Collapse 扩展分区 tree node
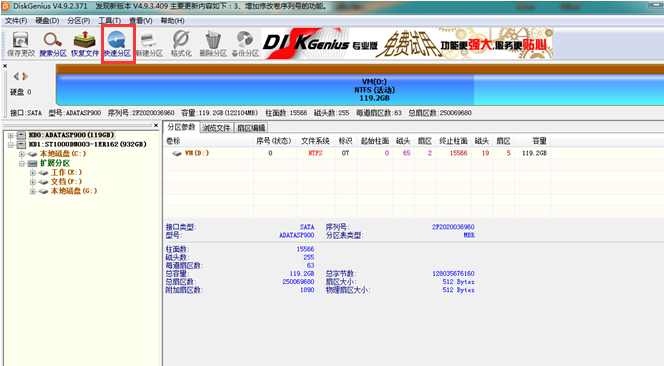664x366 pixels. tap(22, 164)
